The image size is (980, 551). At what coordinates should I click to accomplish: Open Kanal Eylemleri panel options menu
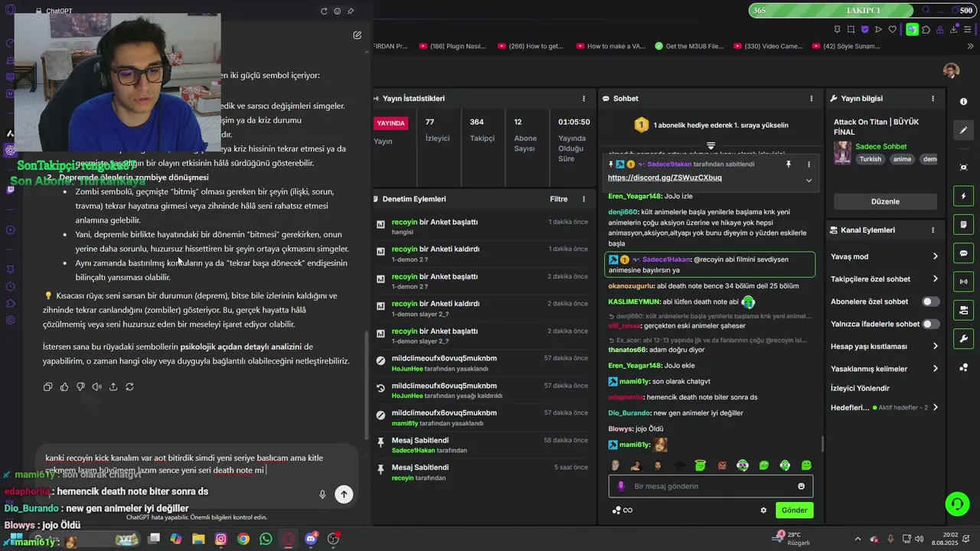933,230
